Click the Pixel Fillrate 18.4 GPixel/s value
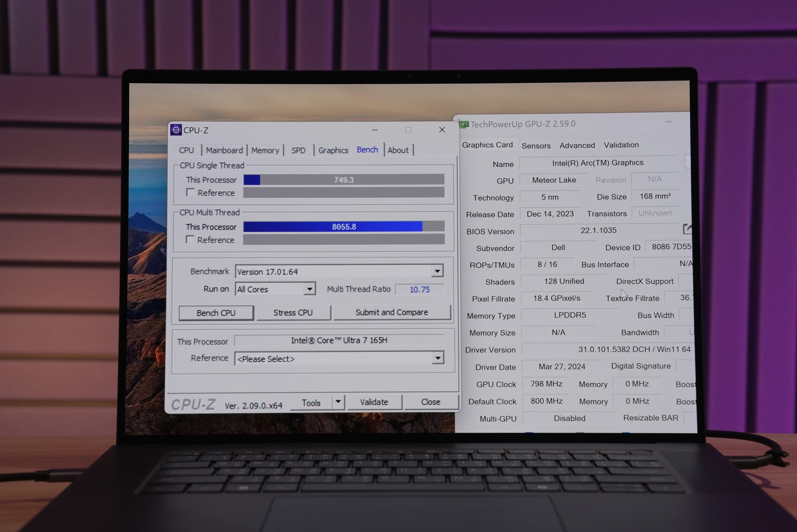The height and width of the screenshot is (532, 797). pos(557,298)
